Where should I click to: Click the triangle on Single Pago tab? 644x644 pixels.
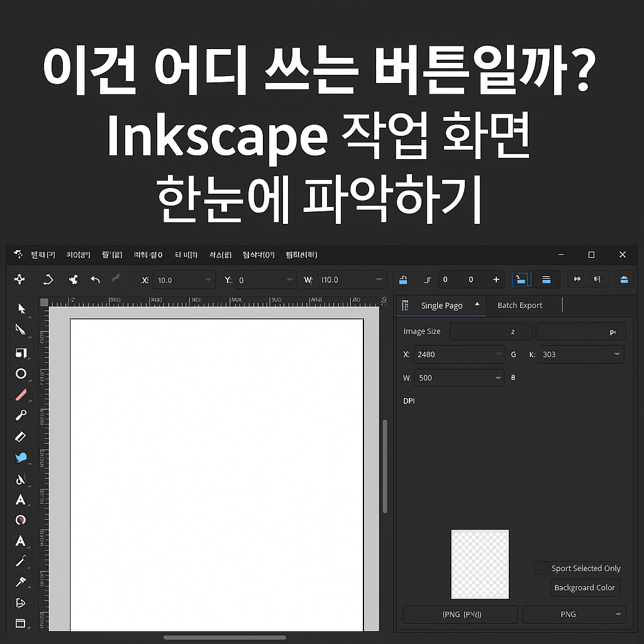click(477, 304)
